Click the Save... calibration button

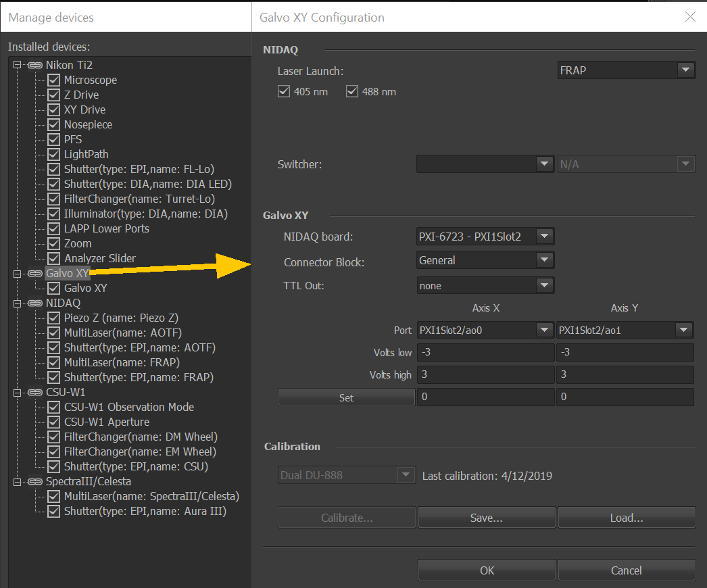click(x=487, y=518)
